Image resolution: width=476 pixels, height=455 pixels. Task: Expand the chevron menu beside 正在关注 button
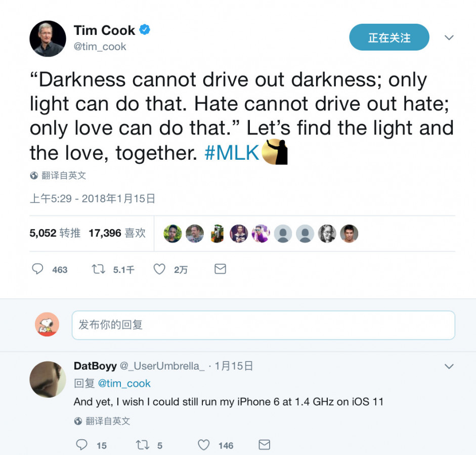449,37
